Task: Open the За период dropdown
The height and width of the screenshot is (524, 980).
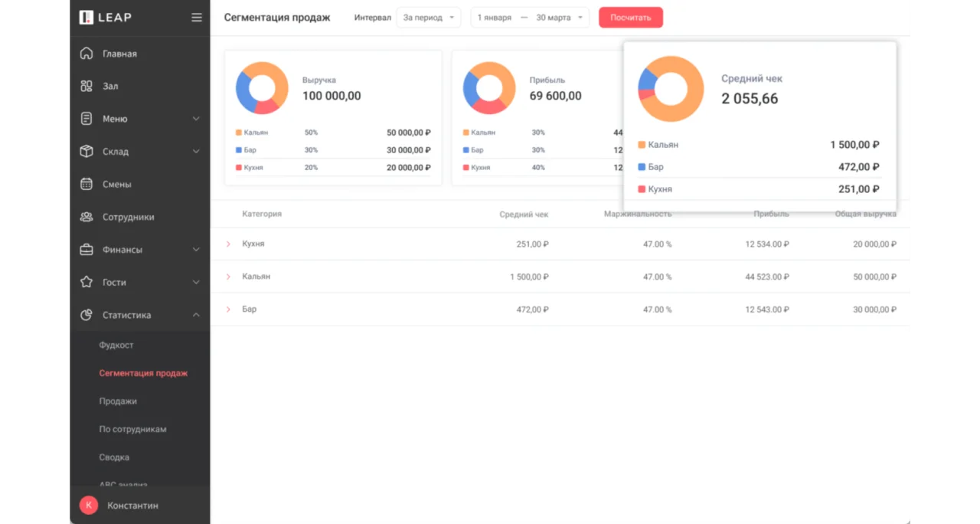Action: point(427,17)
